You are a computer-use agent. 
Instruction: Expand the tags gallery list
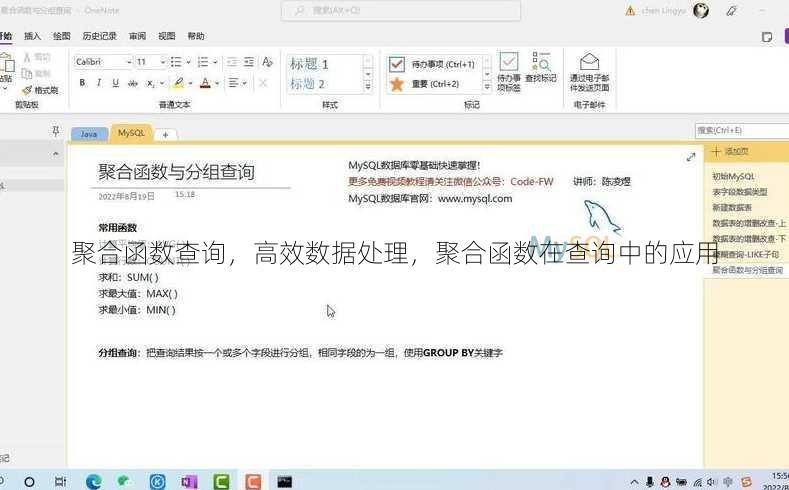(x=487, y=87)
